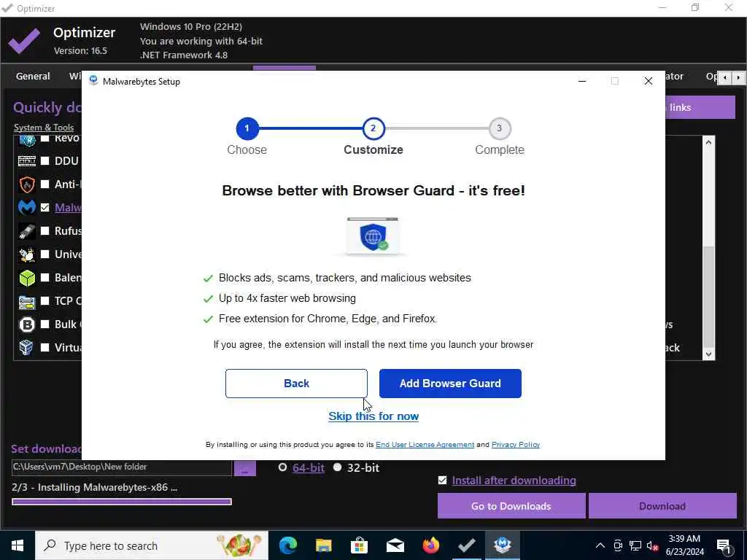Image resolution: width=747 pixels, height=560 pixels.
Task: Click the Malwarebytes Setup title bar icon
Action: click(93, 80)
